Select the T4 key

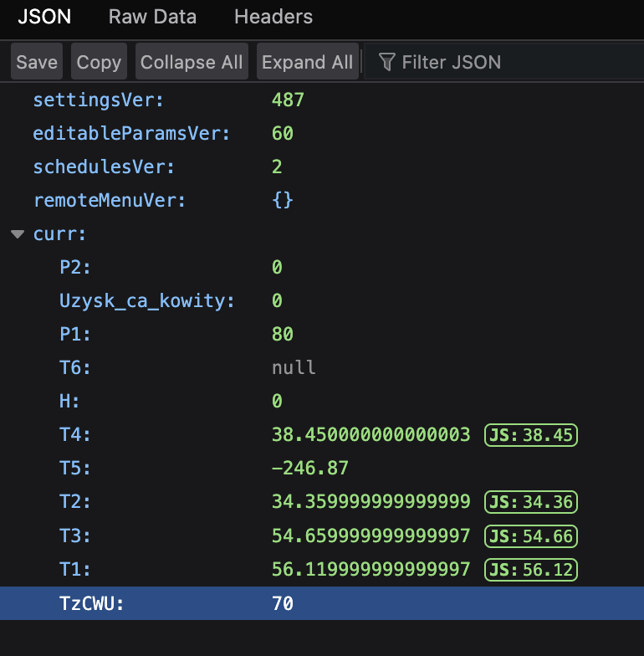pos(75,435)
